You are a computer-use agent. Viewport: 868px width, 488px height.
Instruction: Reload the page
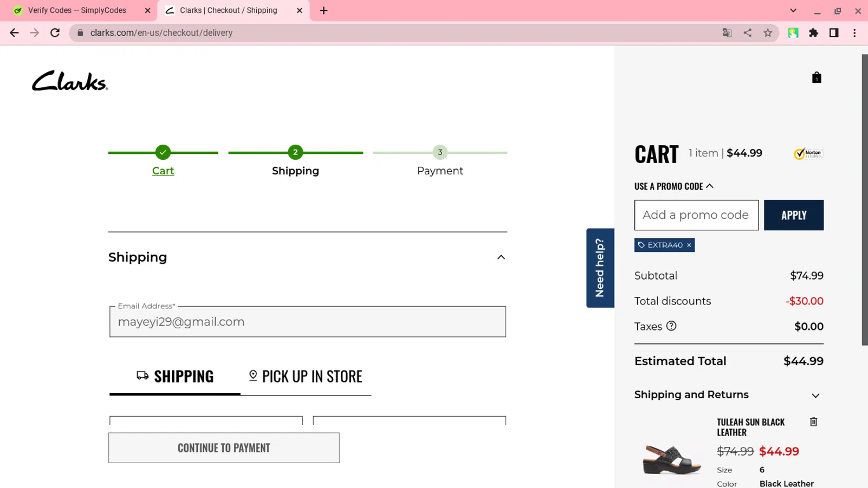tap(55, 33)
